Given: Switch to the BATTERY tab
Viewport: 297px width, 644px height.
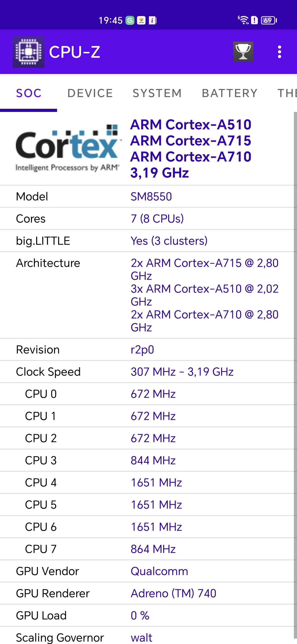Looking at the screenshot, I should pyautogui.click(x=230, y=93).
